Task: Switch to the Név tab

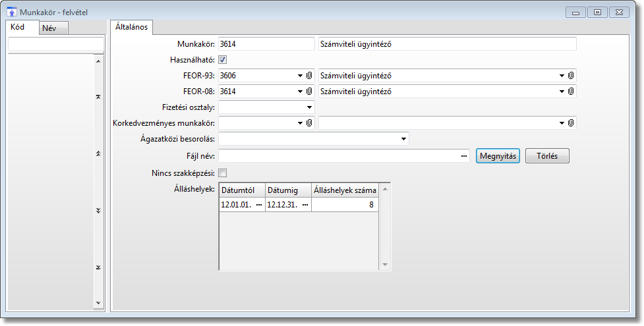Action: (x=54, y=28)
